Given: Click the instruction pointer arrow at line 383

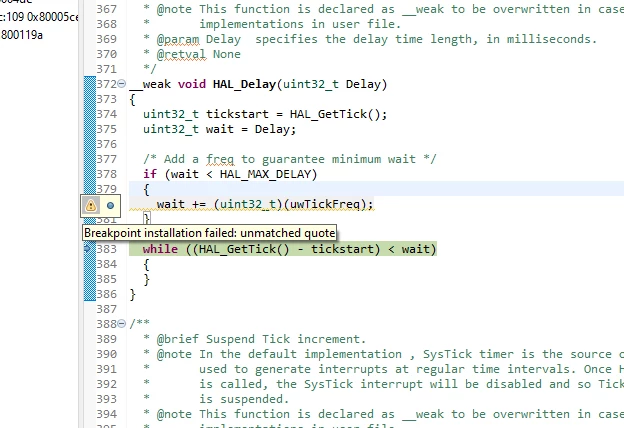Looking at the screenshot, I should tap(88, 249).
